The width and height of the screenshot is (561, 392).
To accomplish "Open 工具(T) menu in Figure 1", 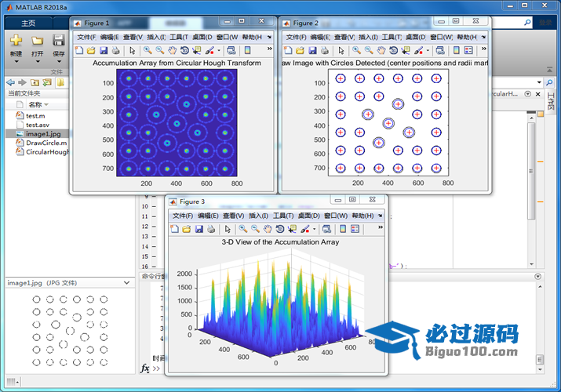I will 179,37.
